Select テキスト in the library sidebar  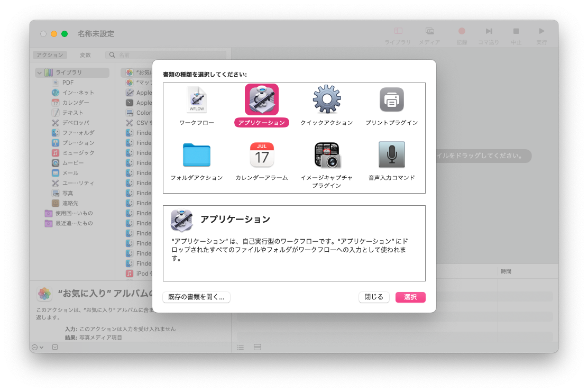pyautogui.click(x=72, y=113)
